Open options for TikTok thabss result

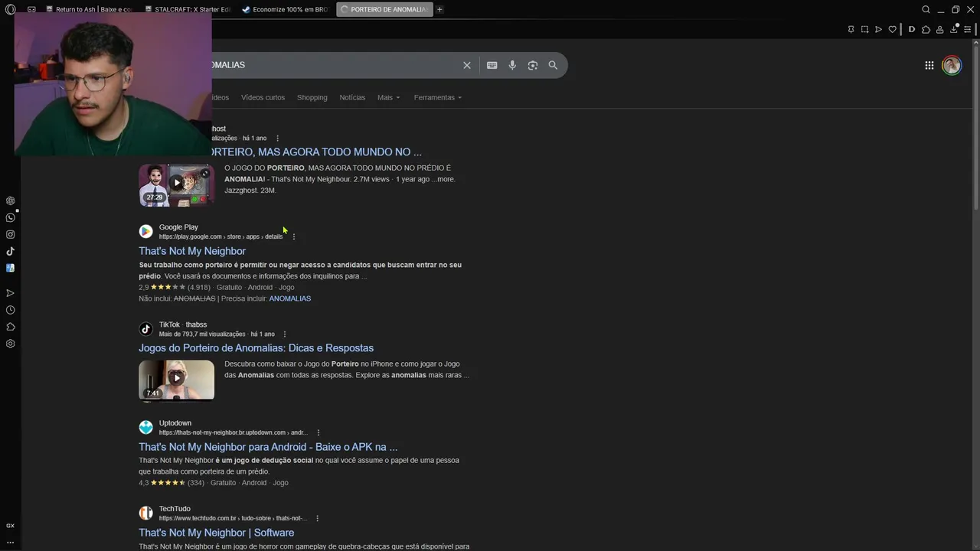285,334
